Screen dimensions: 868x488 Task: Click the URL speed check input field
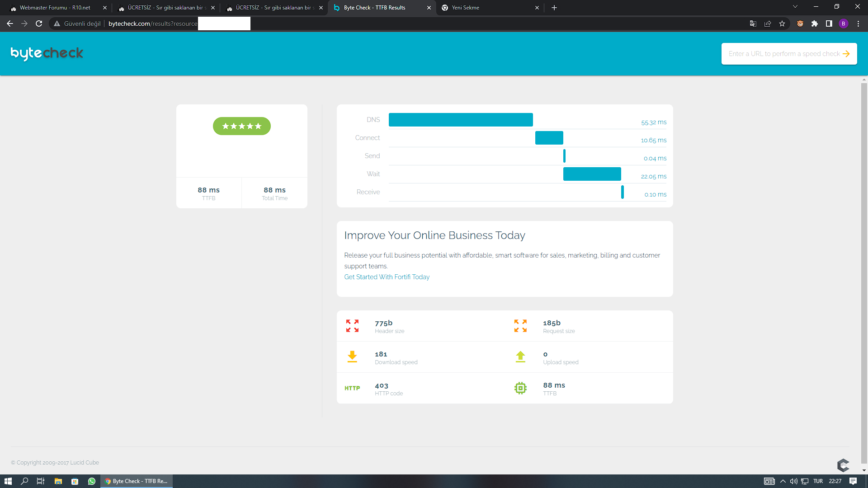point(784,54)
